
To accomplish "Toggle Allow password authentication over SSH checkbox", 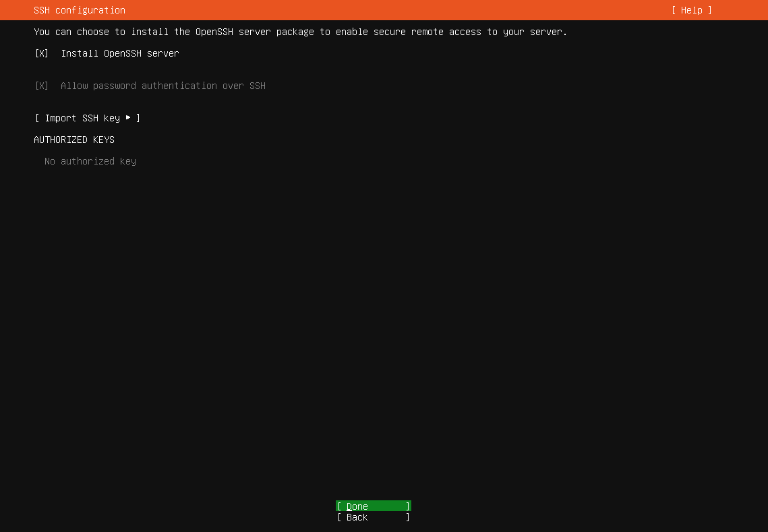I will click(x=42, y=86).
